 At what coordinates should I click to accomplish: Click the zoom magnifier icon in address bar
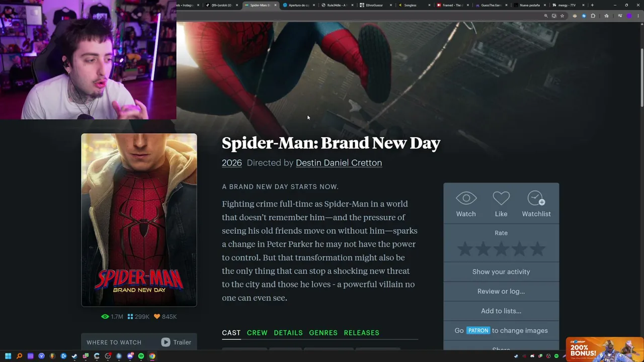pyautogui.click(x=546, y=16)
